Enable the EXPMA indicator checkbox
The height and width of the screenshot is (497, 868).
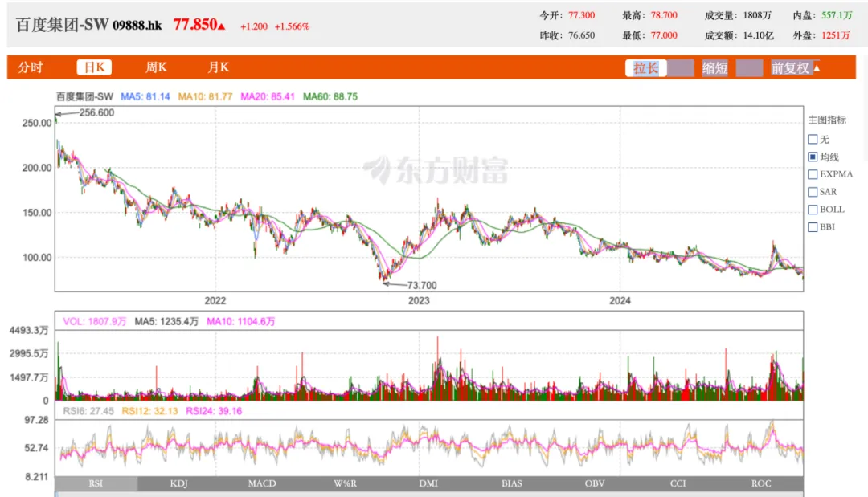[813, 174]
